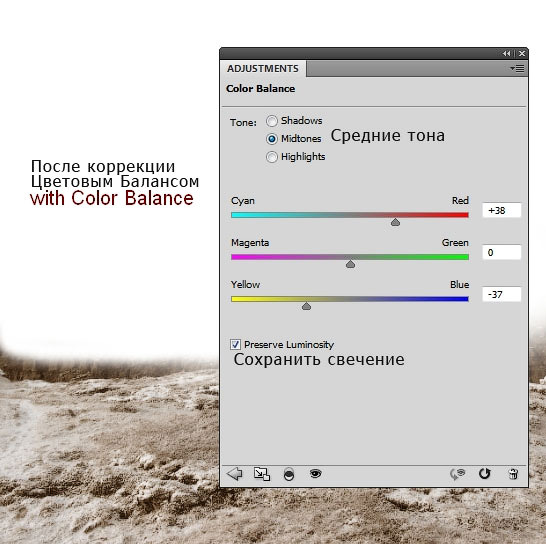Toggle adjustment layer visibility eye icon

[315, 474]
